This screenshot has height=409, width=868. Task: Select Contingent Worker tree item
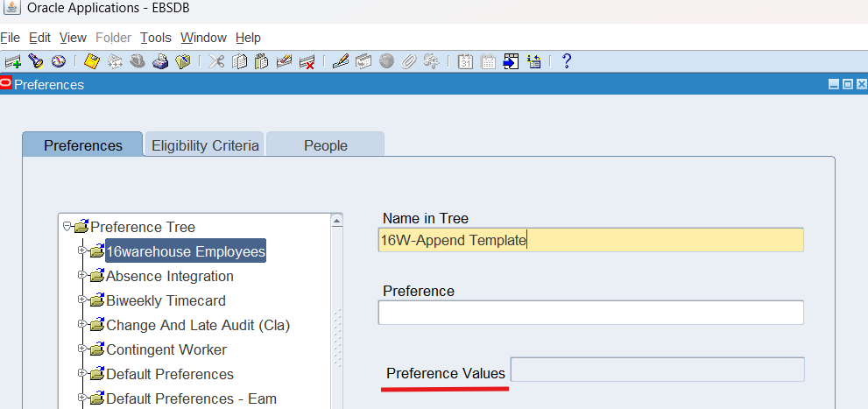166,349
